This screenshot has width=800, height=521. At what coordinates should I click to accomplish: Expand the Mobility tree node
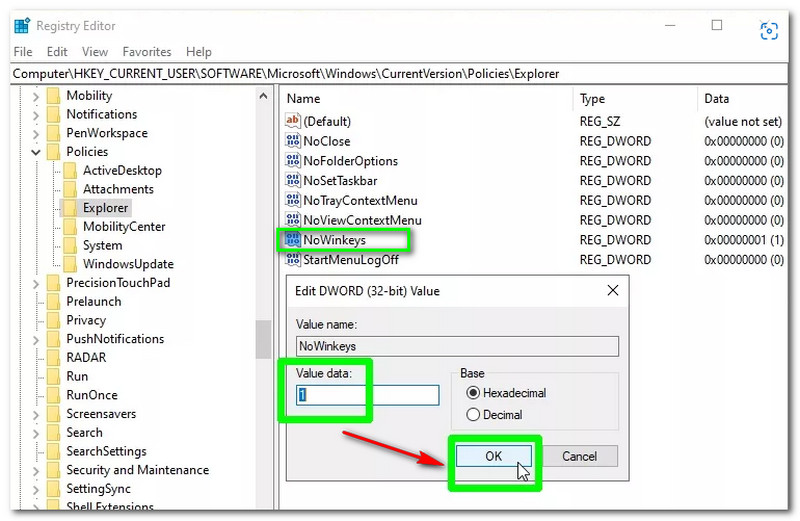click(x=36, y=96)
